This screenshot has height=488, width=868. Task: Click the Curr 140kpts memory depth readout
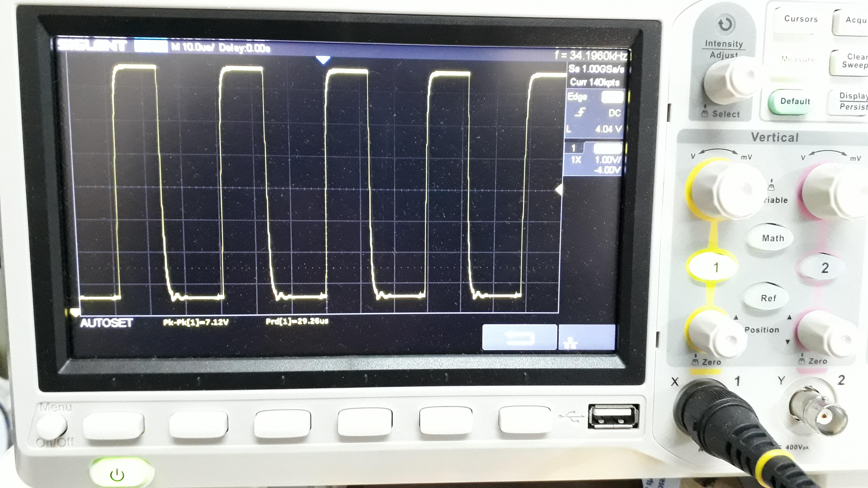[x=595, y=82]
